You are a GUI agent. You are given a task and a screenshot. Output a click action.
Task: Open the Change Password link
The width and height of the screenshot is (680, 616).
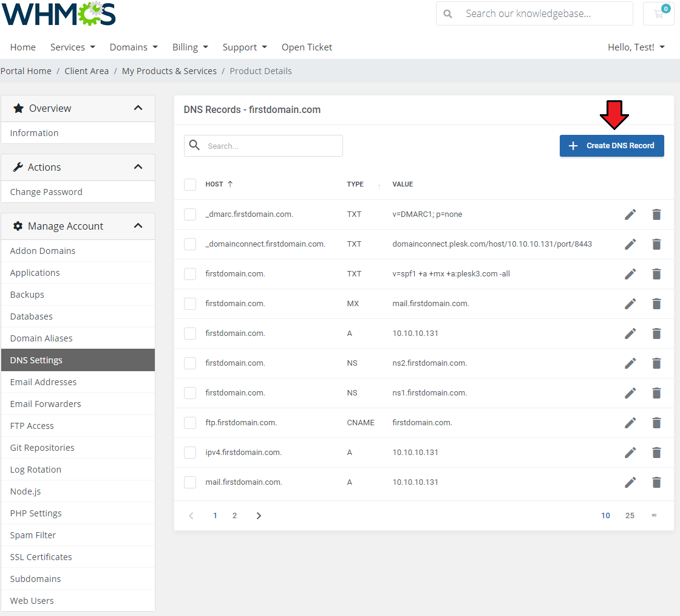[78, 192]
